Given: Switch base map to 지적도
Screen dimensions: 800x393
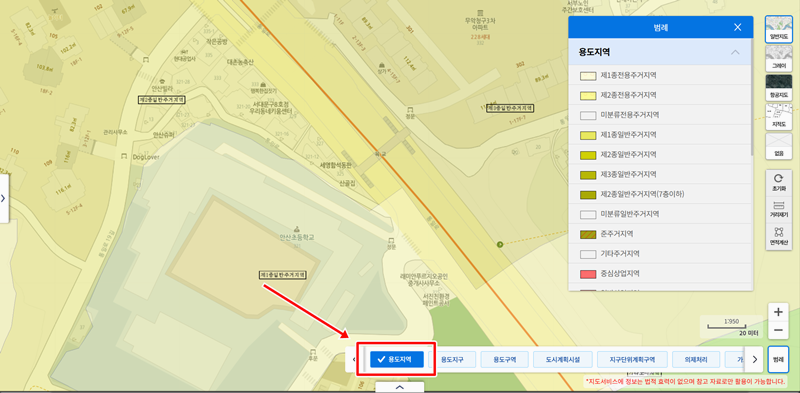Looking at the screenshot, I should pos(779,117).
